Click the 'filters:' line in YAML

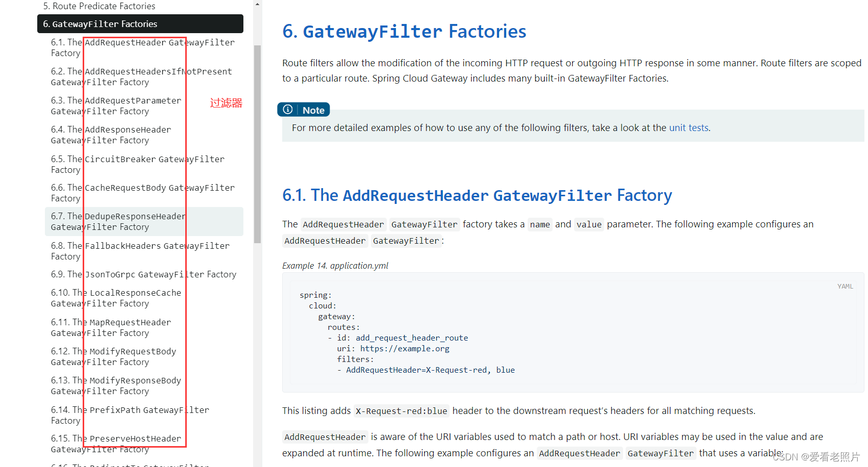point(355,359)
